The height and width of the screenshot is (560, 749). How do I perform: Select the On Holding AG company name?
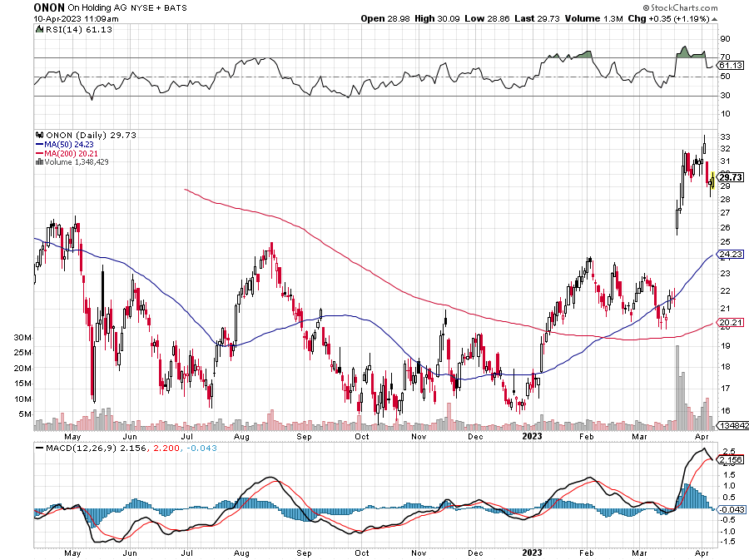[98, 8]
